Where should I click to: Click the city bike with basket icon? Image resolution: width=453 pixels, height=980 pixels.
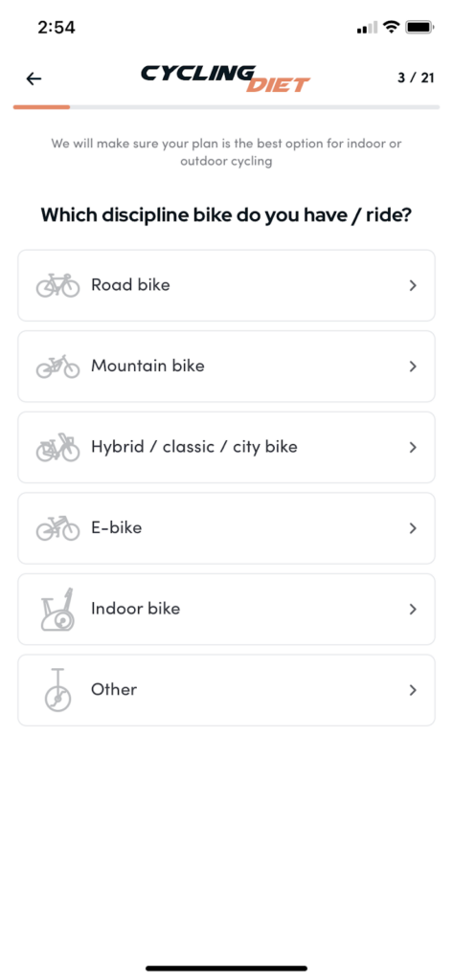(x=57, y=447)
